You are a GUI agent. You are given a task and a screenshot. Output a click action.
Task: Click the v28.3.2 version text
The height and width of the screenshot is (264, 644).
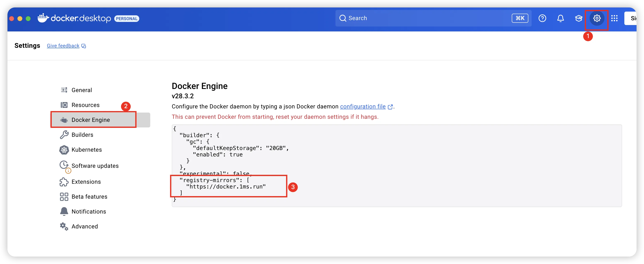click(x=183, y=96)
